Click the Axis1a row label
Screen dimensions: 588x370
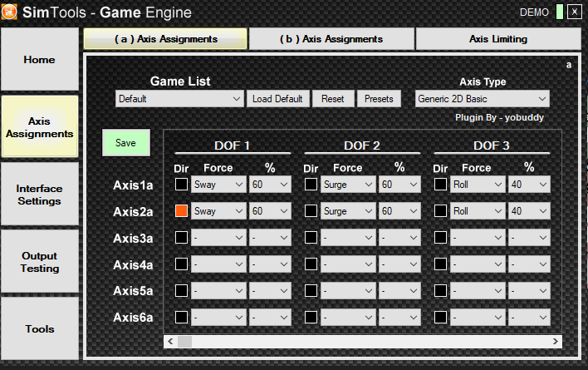point(133,185)
